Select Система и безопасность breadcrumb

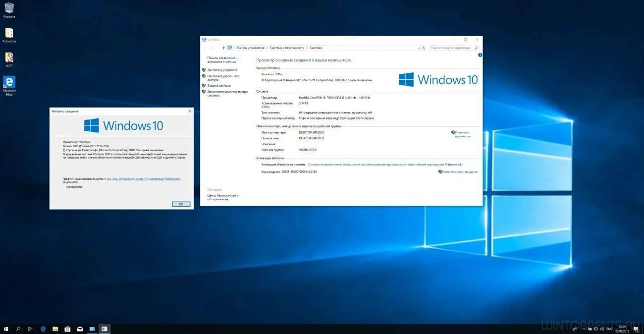tap(287, 48)
